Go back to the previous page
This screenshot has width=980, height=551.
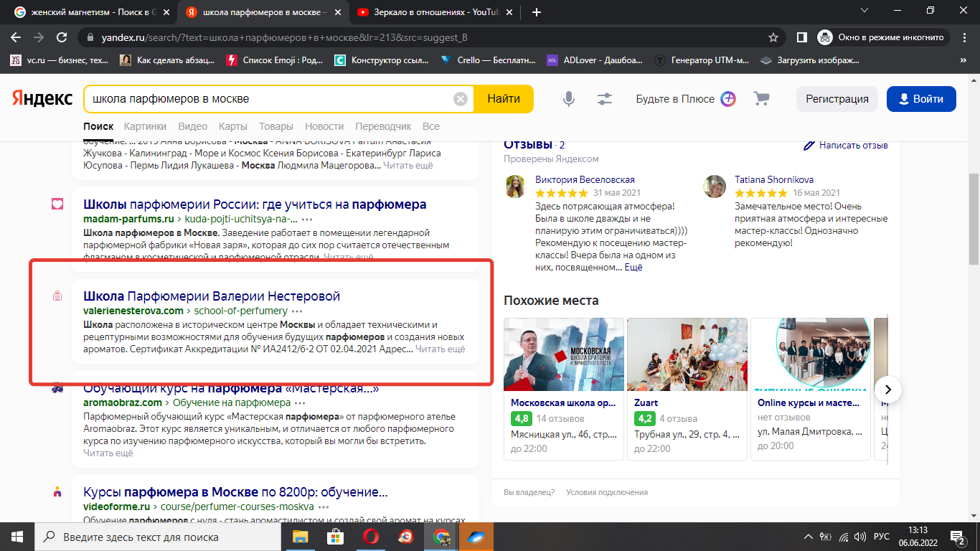[x=16, y=37]
